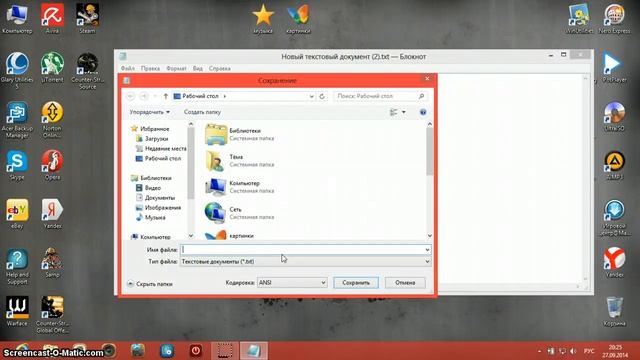Launch the Skype desktop shortcut

click(17, 165)
